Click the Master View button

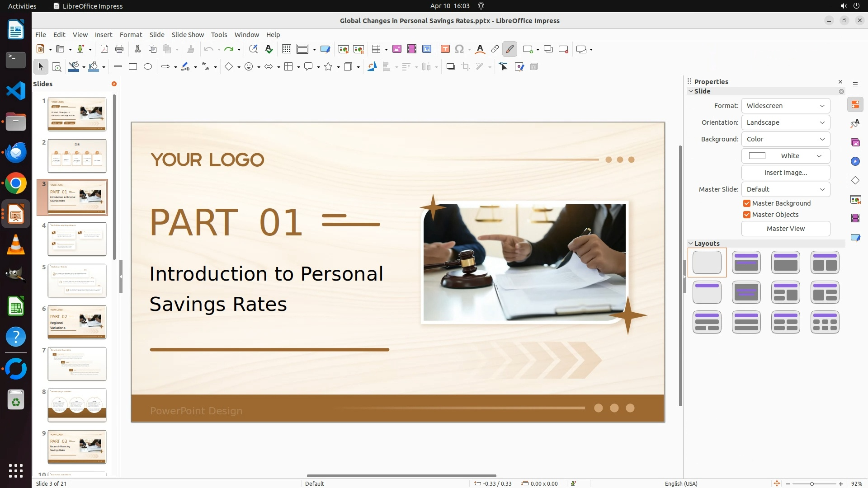click(785, 229)
